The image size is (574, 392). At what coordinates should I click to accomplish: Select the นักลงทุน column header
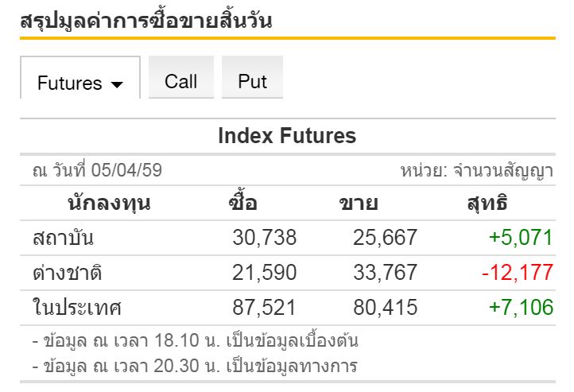click(x=109, y=204)
